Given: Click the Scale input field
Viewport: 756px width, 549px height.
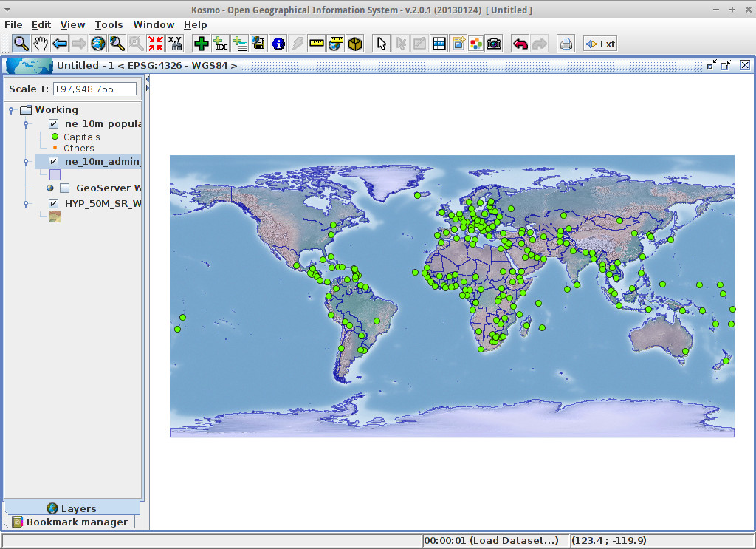Looking at the screenshot, I should tap(94, 89).
